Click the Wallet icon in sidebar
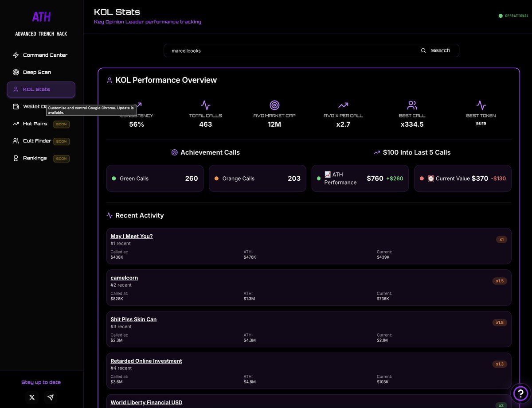This screenshot has width=532, height=408. coord(16,107)
